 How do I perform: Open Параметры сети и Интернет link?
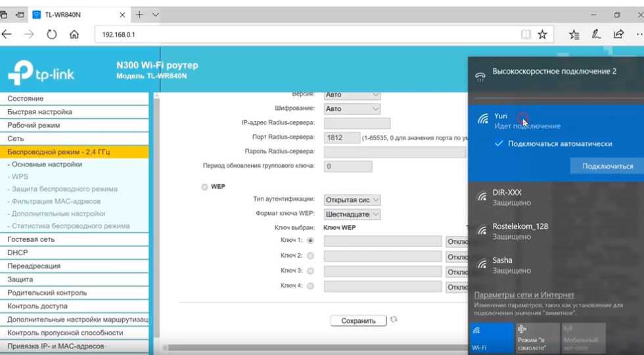click(x=524, y=295)
